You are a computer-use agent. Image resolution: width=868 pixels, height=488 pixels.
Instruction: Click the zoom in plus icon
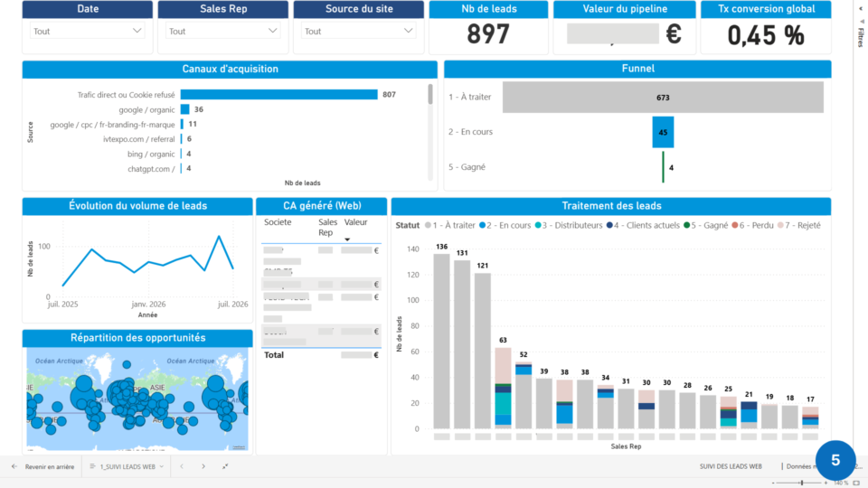click(826, 483)
